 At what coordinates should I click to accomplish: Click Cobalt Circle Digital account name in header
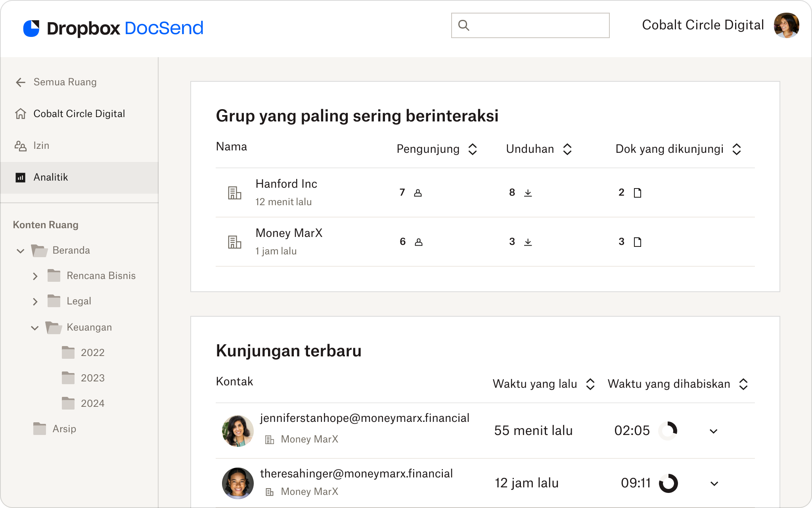(703, 25)
